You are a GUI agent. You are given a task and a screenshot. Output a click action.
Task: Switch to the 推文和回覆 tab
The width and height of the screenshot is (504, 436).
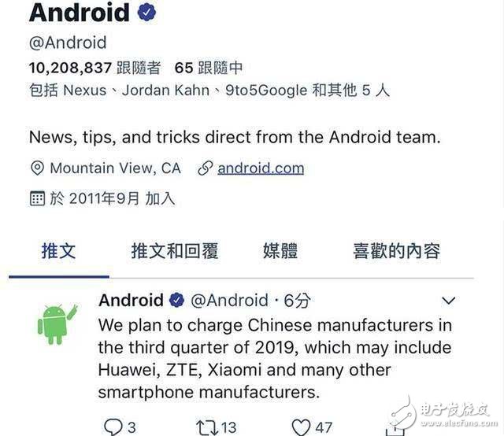[175, 251]
